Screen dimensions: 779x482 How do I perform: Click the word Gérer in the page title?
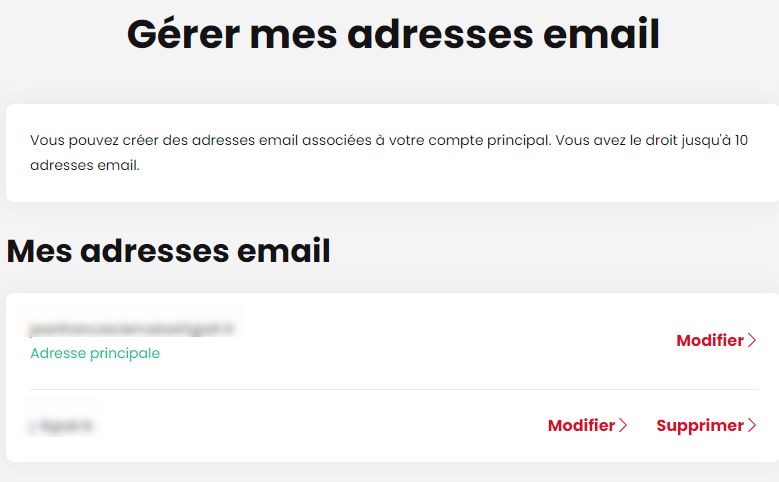[182, 34]
